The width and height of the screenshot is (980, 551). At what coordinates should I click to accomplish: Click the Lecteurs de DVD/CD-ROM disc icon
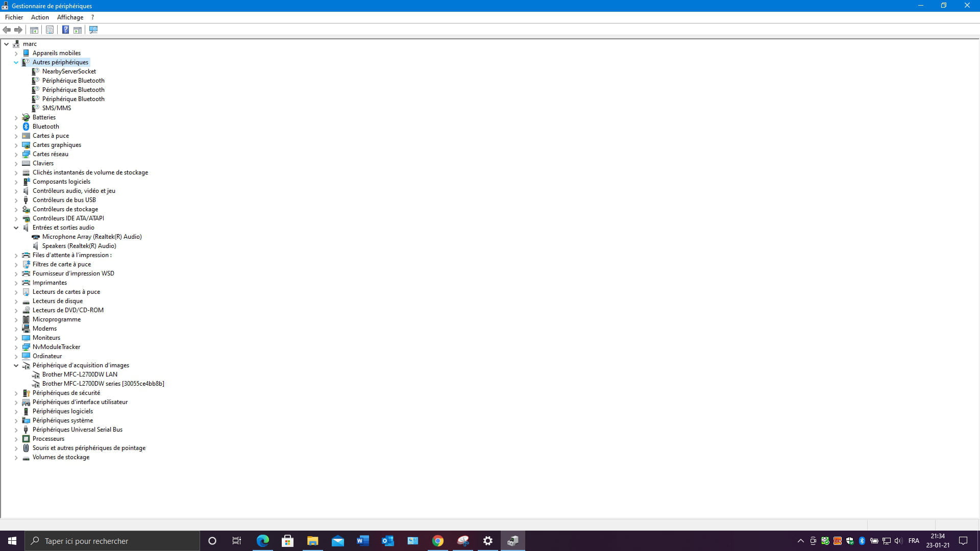(26, 310)
